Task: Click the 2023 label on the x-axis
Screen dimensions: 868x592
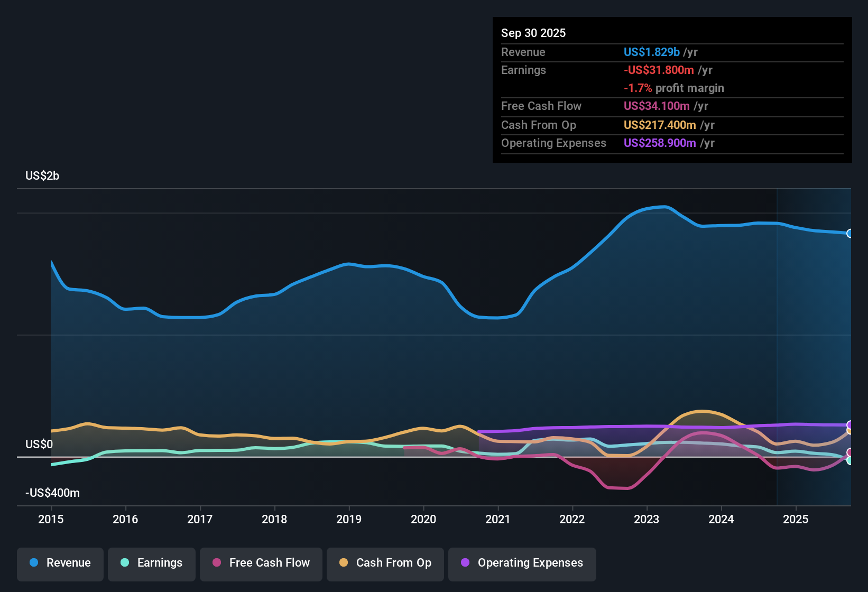Action: point(647,520)
